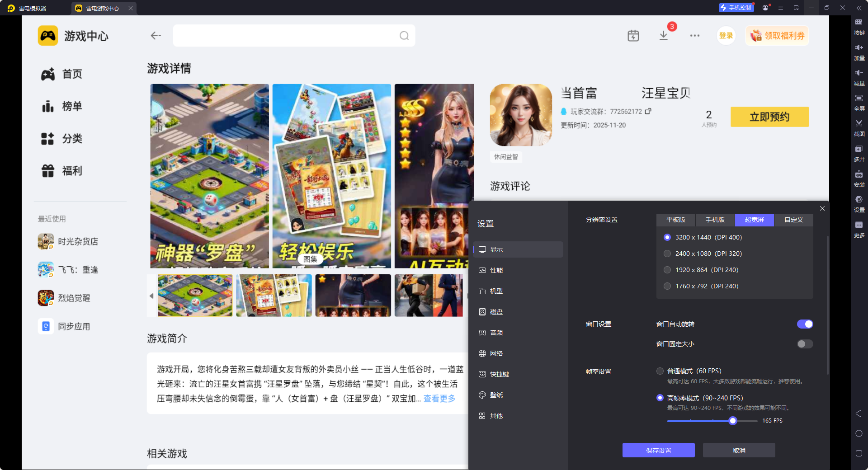Open the 按键 keyboard mapping panel
Viewport: 868px width, 470px height.
(859, 27)
